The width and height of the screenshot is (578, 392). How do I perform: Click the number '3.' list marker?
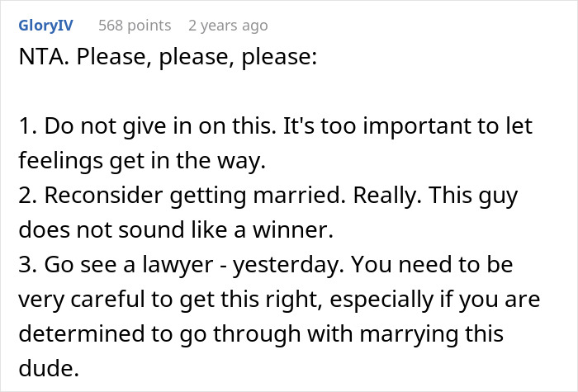pyautogui.click(x=27, y=265)
